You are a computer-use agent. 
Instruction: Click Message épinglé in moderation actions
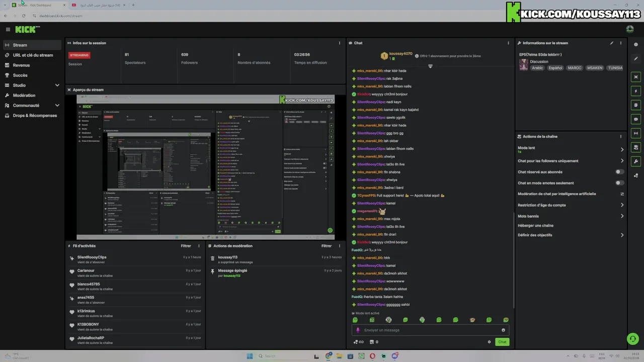click(232, 270)
